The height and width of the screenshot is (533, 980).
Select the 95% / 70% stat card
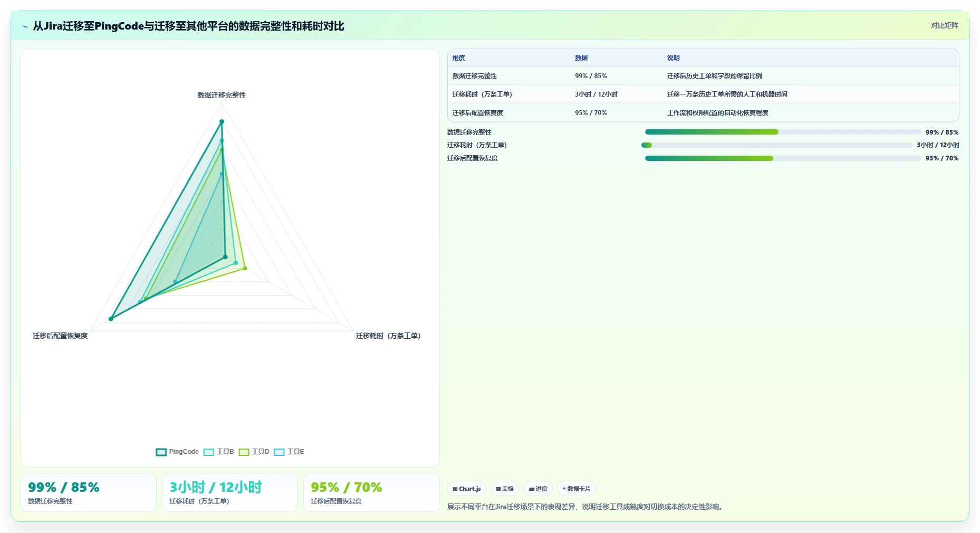tap(371, 492)
